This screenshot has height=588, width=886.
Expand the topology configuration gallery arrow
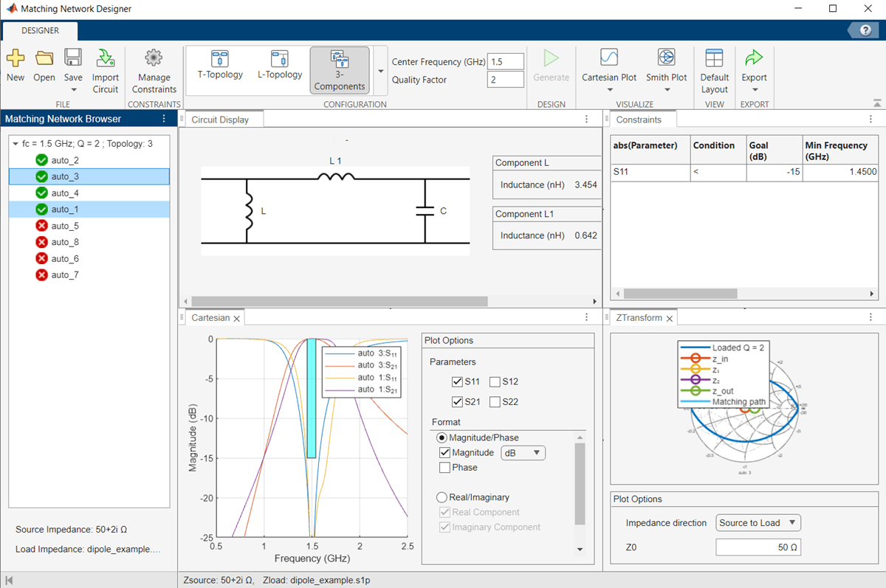point(381,71)
